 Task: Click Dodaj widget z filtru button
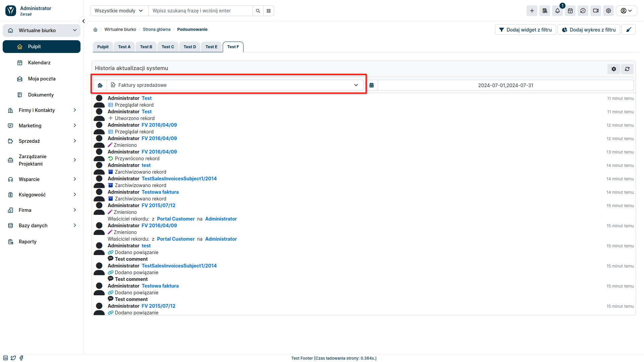click(x=526, y=29)
